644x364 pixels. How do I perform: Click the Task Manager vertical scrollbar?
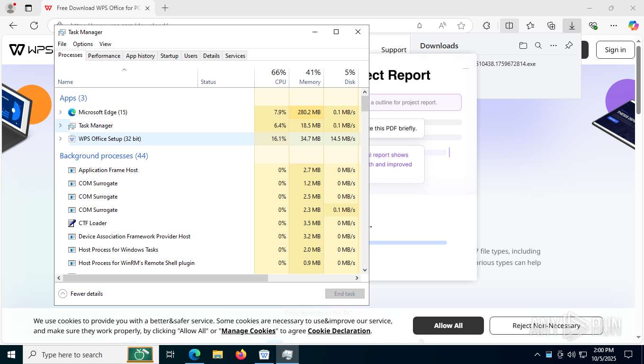[x=365, y=103]
